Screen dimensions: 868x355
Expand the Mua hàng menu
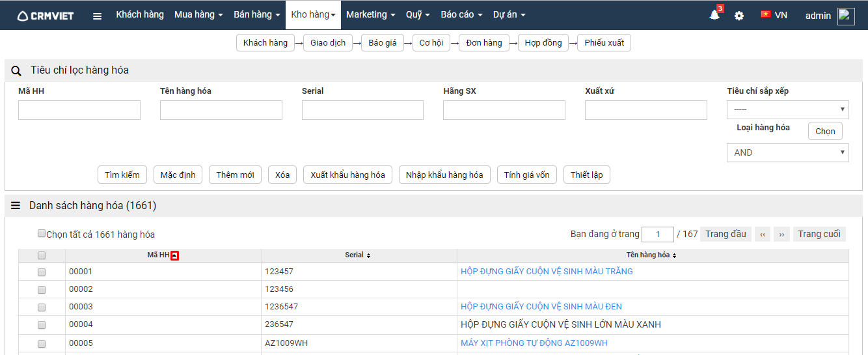pos(198,14)
